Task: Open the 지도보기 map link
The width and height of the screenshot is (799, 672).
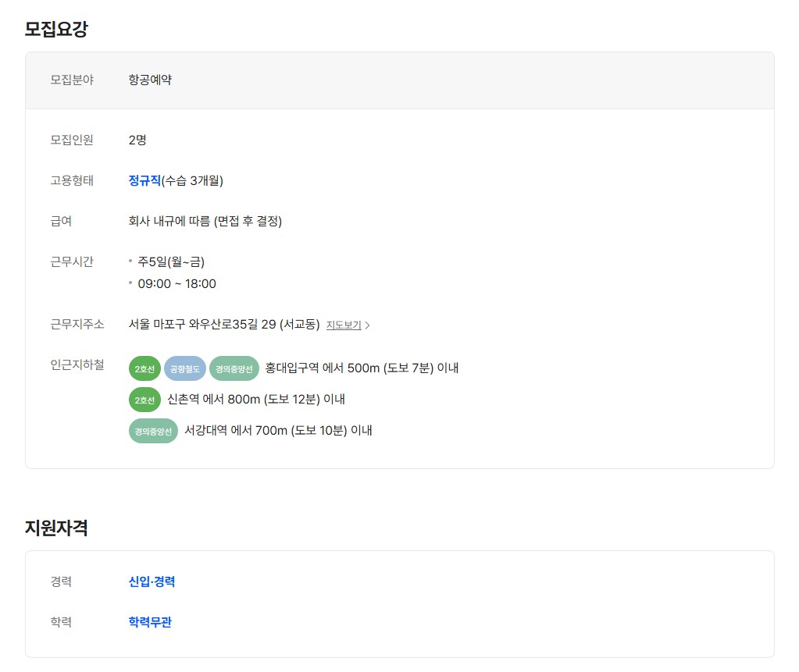Action: 344,325
